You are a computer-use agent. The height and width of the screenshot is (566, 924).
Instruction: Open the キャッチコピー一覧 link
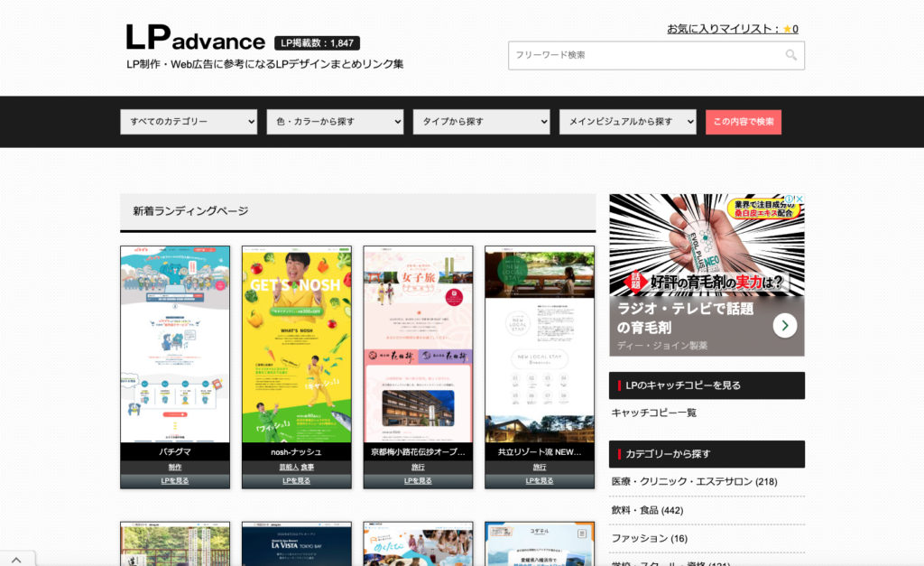coord(654,413)
